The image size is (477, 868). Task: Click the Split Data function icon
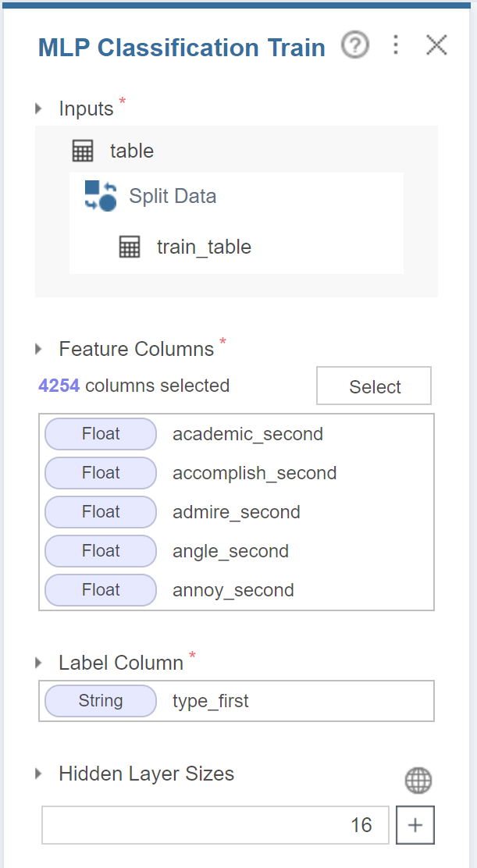click(x=101, y=196)
